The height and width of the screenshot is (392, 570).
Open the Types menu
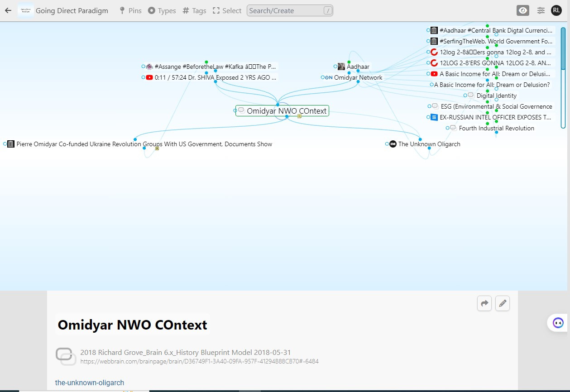pos(162,10)
